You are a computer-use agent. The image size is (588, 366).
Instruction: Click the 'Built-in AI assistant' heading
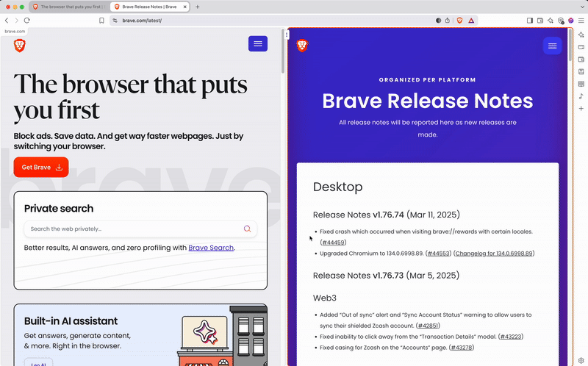tap(71, 321)
